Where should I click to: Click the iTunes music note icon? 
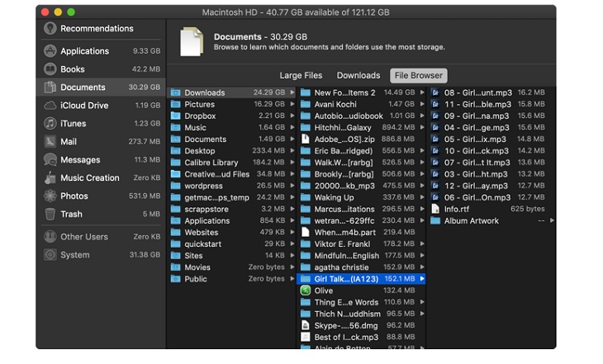pyautogui.click(x=50, y=123)
